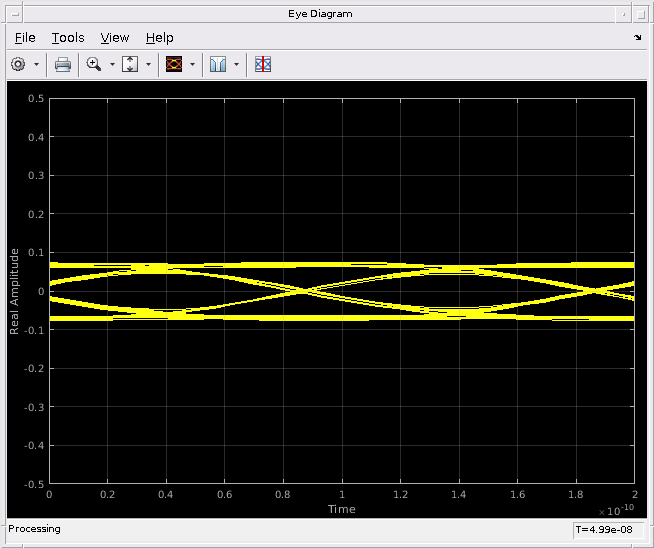
Task: Click the Time axis label
Action: (342, 509)
